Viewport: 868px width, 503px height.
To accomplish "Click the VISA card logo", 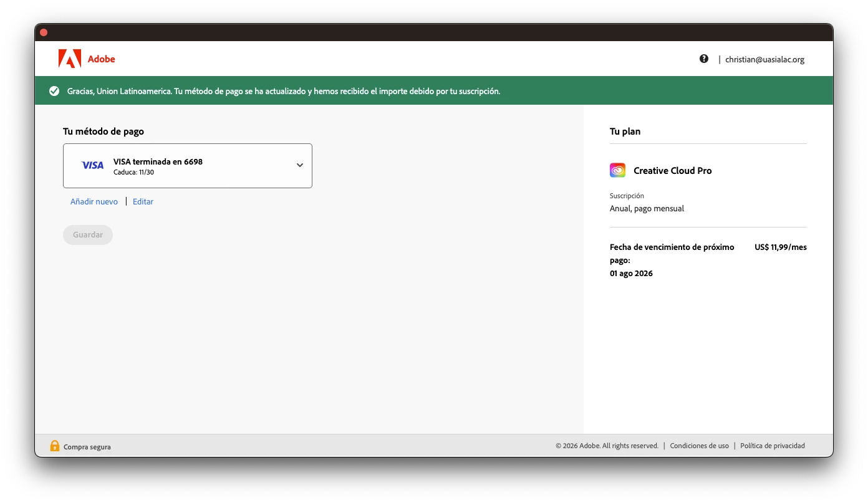I will point(93,165).
